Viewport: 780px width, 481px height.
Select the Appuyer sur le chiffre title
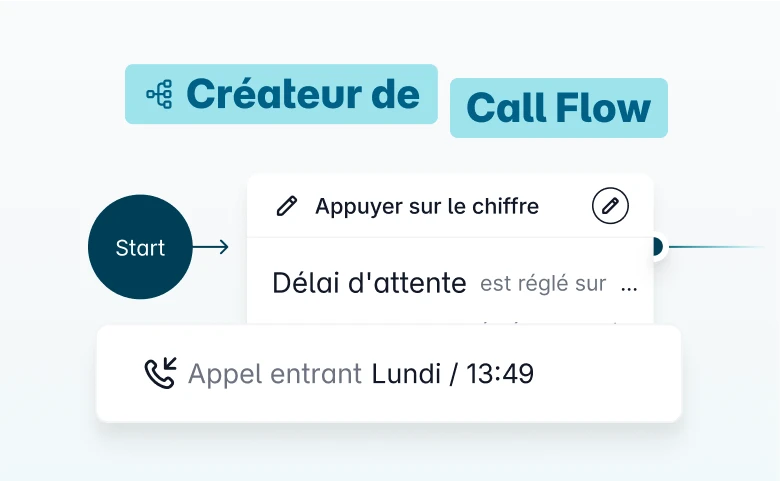click(x=427, y=206)
